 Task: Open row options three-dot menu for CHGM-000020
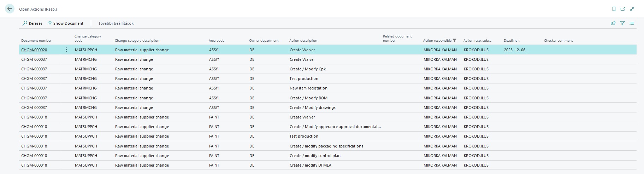(x=66, y=50)
